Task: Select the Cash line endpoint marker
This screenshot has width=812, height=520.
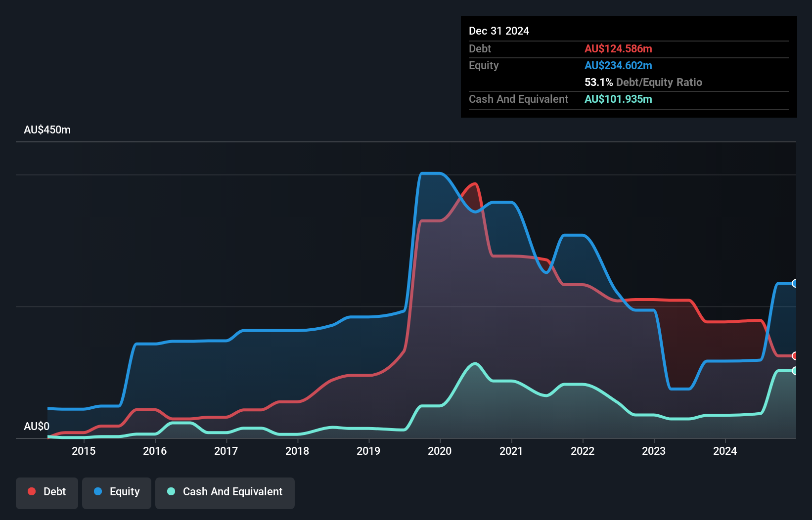Action: (795, 371)
